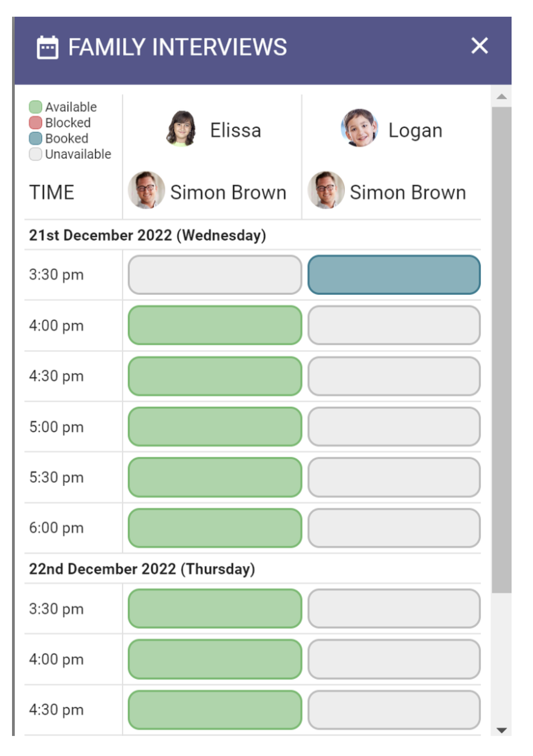The image size is (533, 756).
Task: Click the scroll up arrow
Action: (501, 97)
